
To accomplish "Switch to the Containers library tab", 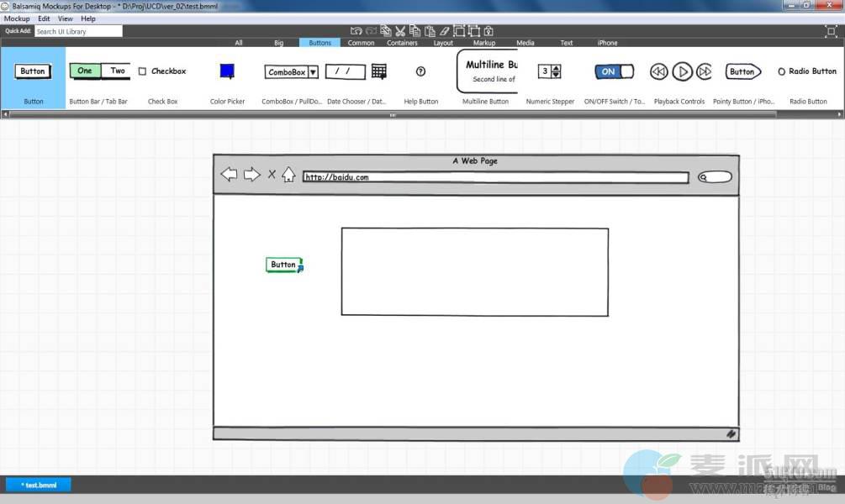I will pyautogui.click(x=402, y=43).
